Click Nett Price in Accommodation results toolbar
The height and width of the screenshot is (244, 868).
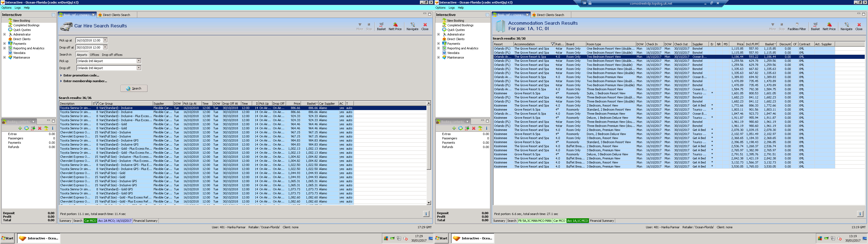[x=829, y=26]
